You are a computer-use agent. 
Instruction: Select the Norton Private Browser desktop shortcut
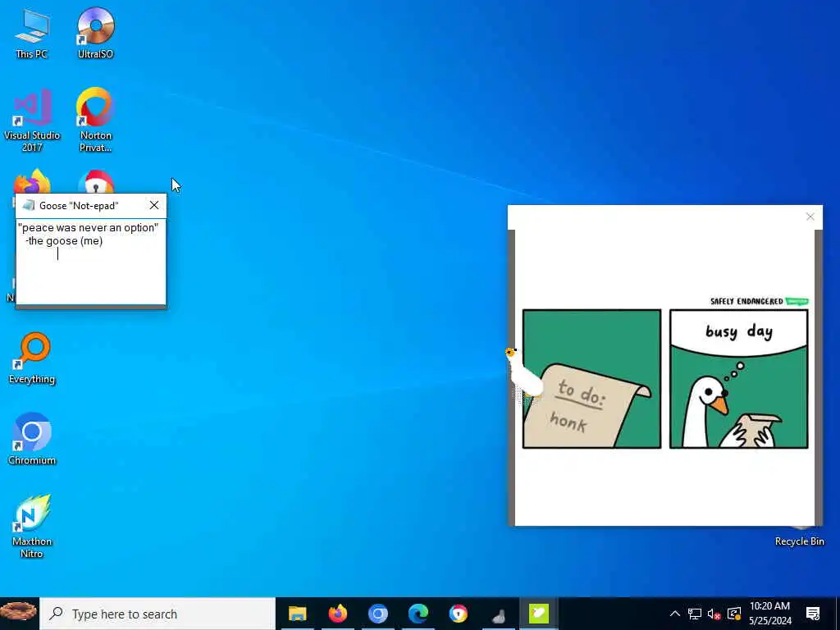coord(95,120)
